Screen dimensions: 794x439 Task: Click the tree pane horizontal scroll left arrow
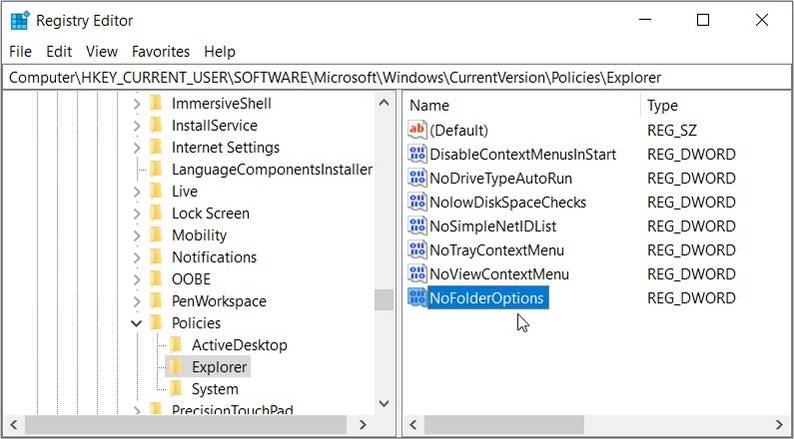coord(14,424)
